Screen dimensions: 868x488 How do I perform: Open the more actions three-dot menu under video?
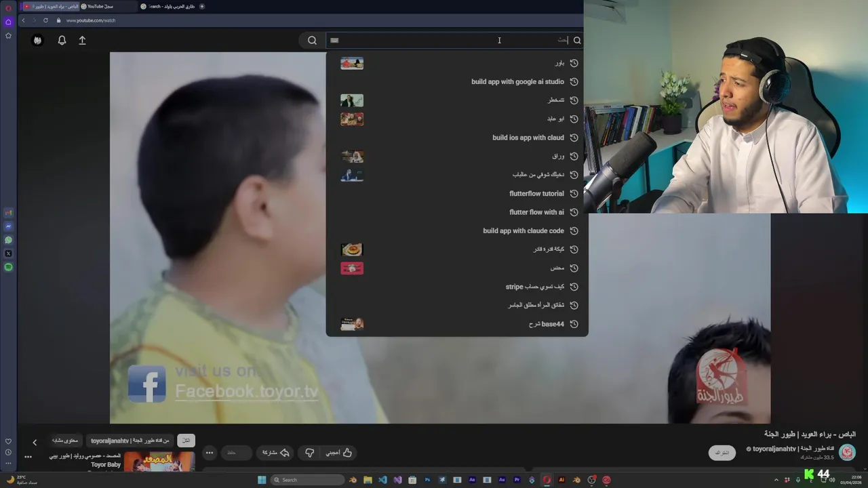[x=210, y=453]
